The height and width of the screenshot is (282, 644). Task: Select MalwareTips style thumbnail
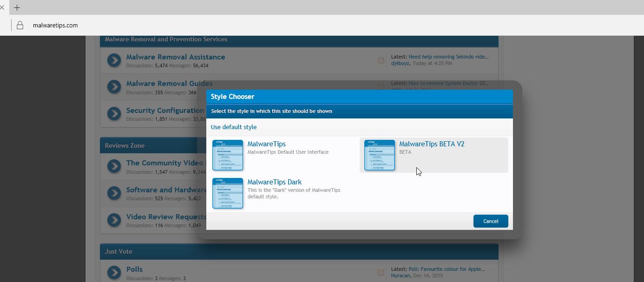pyautogui.click(x=228, y=155)
